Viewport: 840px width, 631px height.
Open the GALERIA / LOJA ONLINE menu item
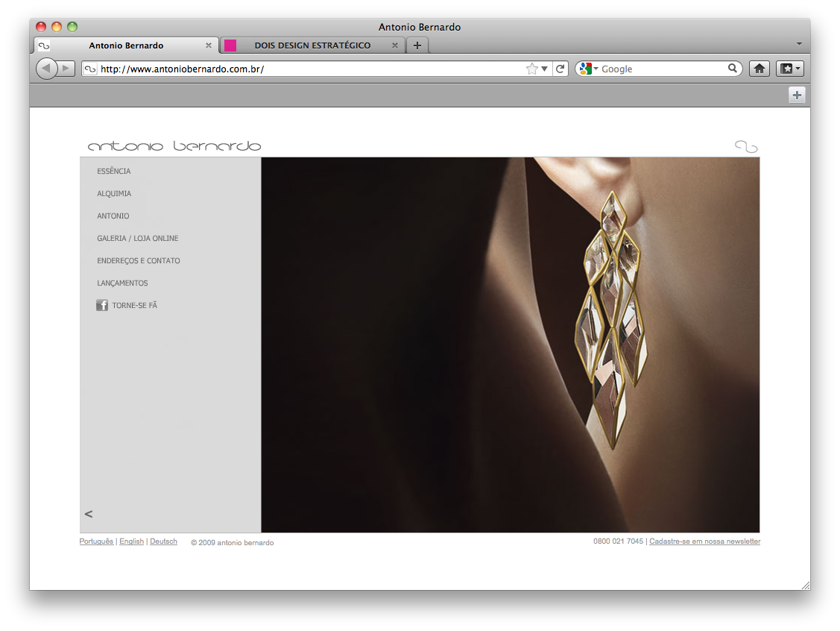(x=138, y=239)
